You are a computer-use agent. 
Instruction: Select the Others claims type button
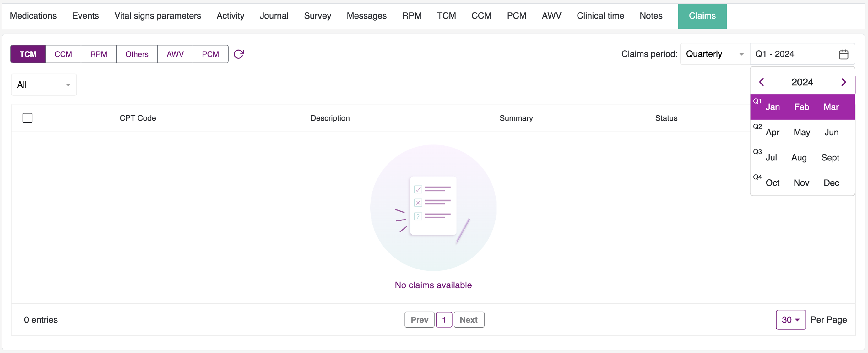pyautogui.click(x=137, y=54)
